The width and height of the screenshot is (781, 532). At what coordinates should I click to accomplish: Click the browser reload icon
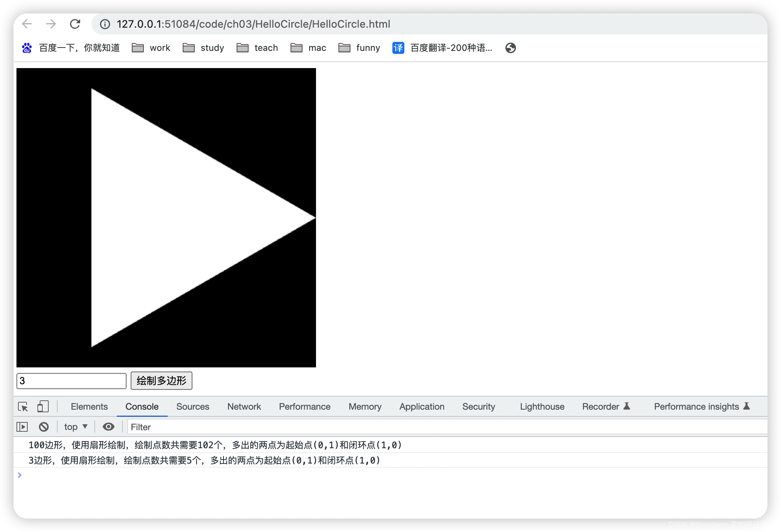click(75, 24)
